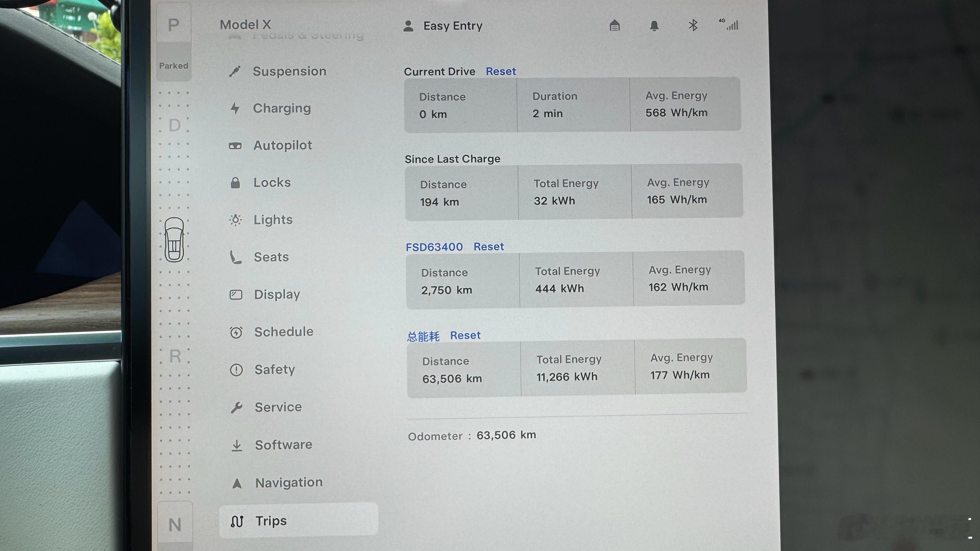
Task: Tap Current Drive Distance 0 km
Action: pyautogui.click(x=433, y=114)
